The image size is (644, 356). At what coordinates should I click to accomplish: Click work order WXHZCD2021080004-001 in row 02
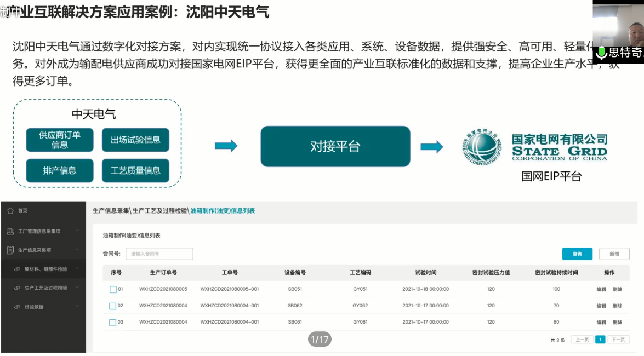(230, 306)
